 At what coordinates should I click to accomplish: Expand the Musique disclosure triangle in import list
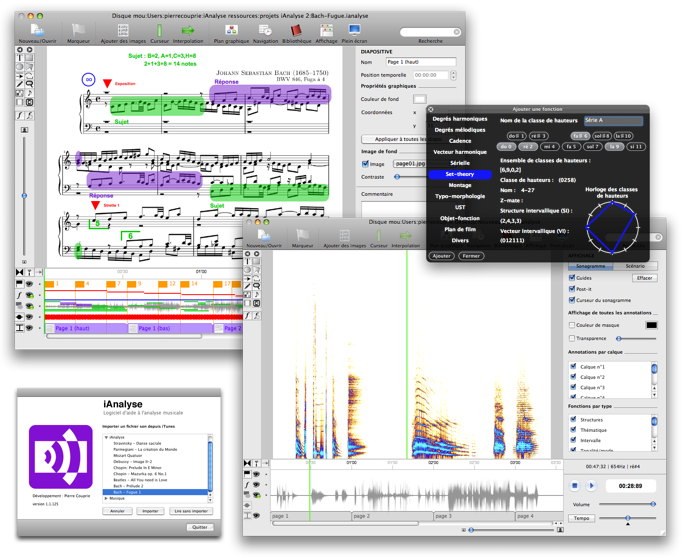pos(106,498)
